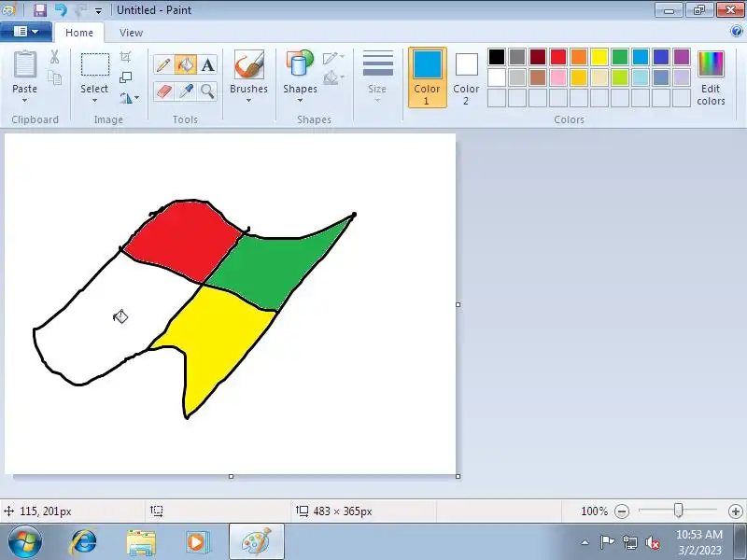Open Windows Explorer folder from taskbar

tap(141, 542)
